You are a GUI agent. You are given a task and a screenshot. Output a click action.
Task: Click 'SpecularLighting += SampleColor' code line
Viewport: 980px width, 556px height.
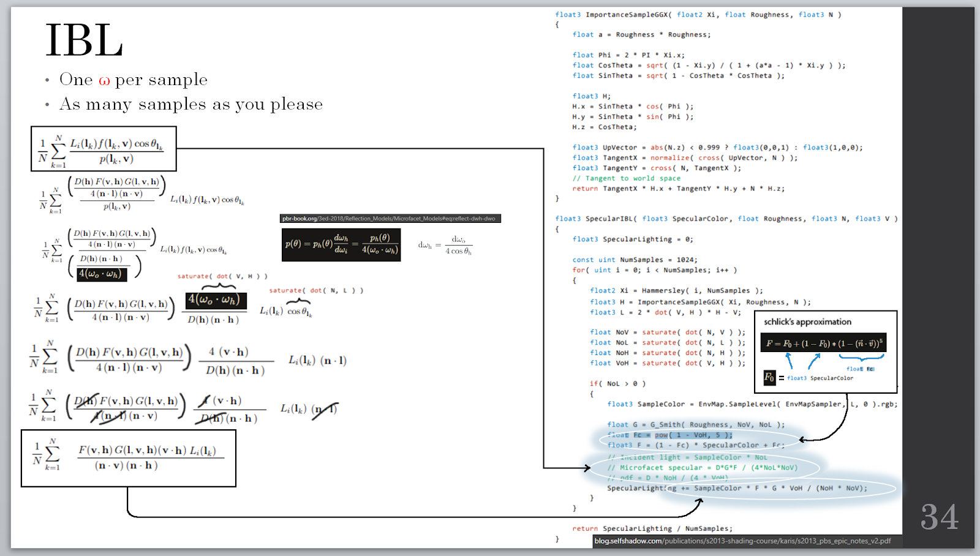tap(737, 489)
